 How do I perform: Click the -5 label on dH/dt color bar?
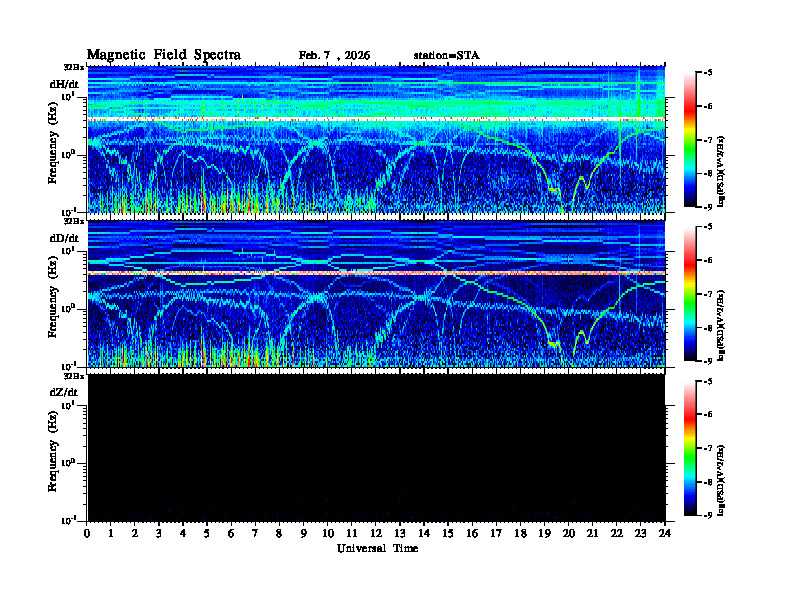[x=709, y=73]
